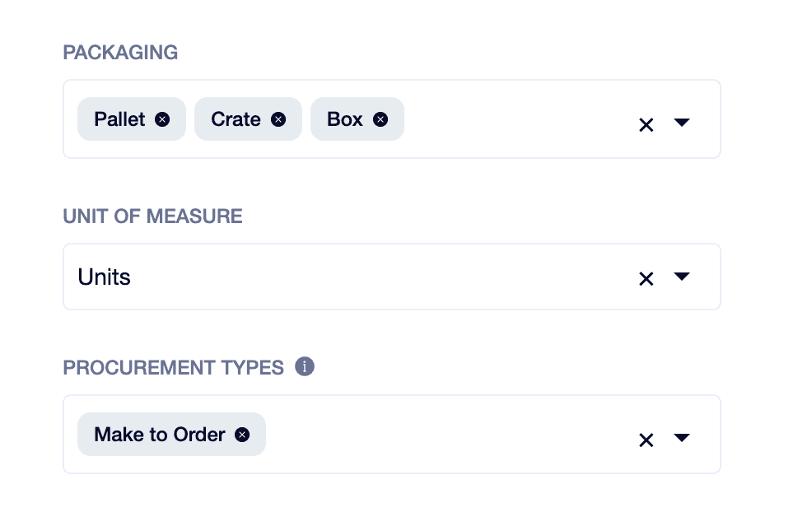Click the Unit of Measure label
Screen dimensions: 812x512
click(152, 216)
